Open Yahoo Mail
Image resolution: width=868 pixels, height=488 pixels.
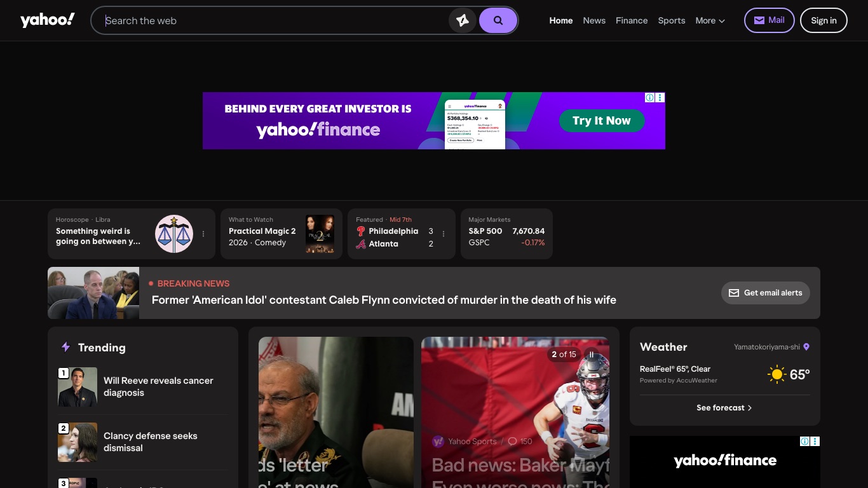pyautogui.click(x=770, y=20)
